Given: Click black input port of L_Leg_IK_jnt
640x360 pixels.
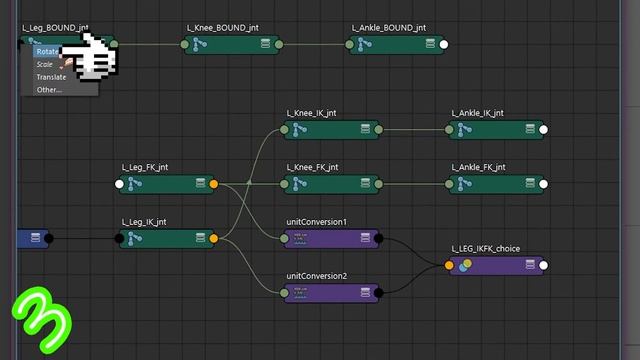Looking at the screenshot, I should click(119, 238).
